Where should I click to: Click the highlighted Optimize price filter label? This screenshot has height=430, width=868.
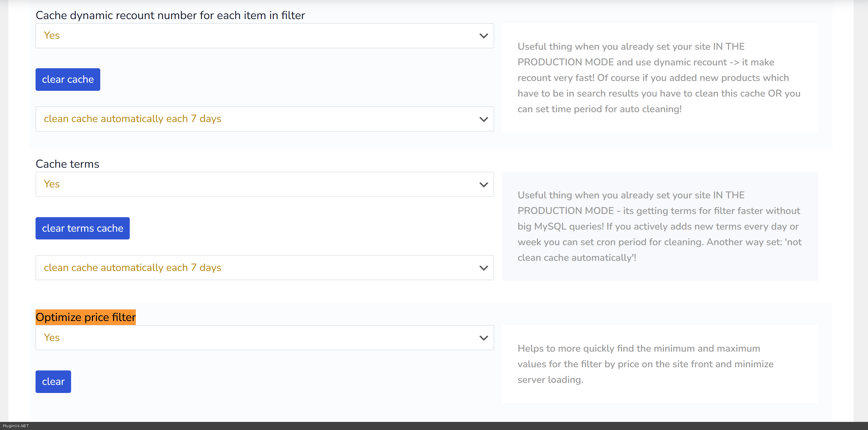tap(86, 317)
